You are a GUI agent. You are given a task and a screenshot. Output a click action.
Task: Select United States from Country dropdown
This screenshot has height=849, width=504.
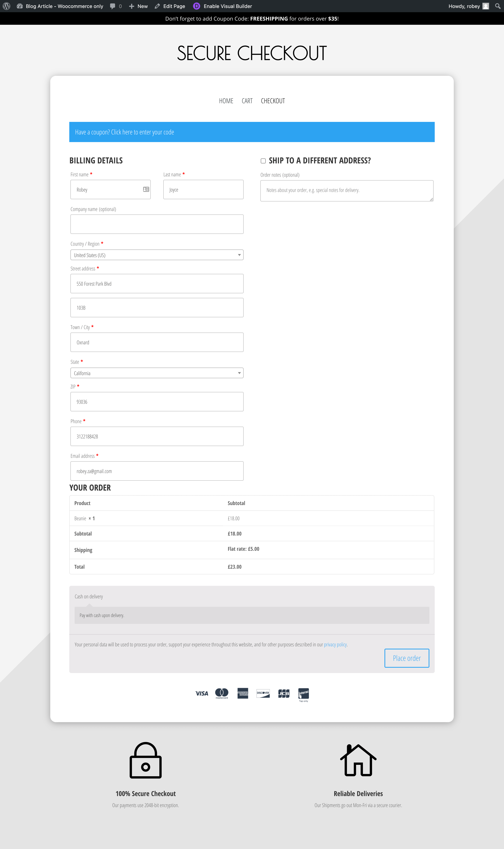(157, 255)
